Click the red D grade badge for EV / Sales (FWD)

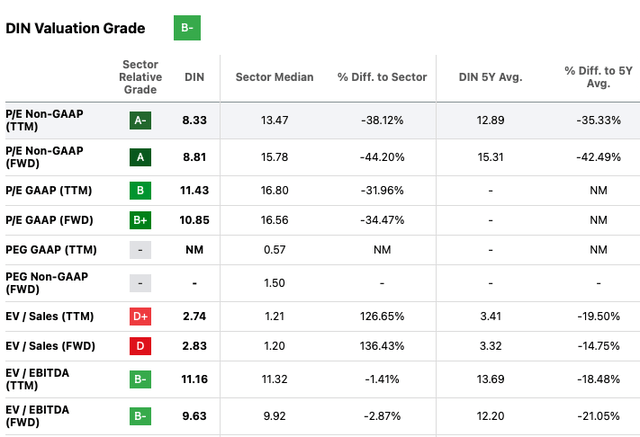[140, 346]
